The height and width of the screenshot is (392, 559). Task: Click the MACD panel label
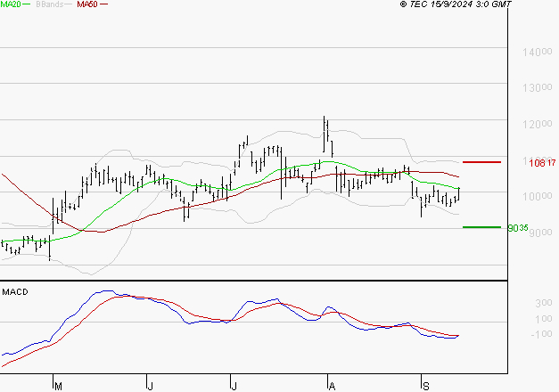pos(15,292)
